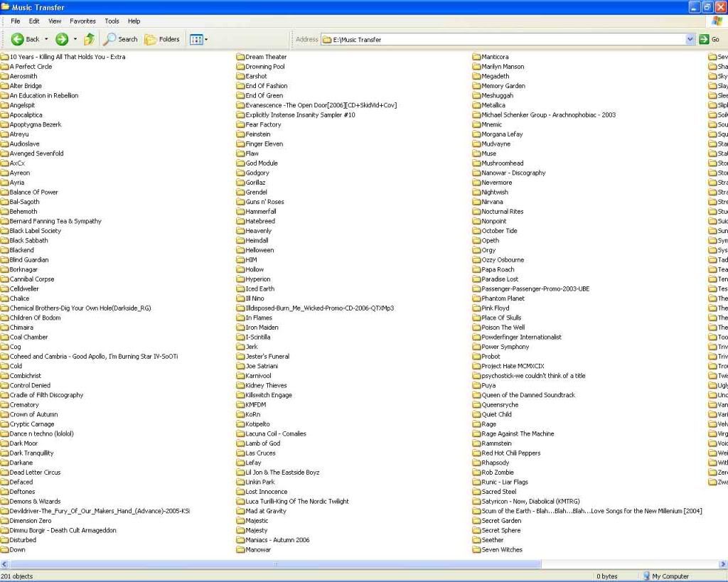This screenshot has width=728, height=582.
Task: Select the Rammstein folder icon
Action: [x=476, y=443]
